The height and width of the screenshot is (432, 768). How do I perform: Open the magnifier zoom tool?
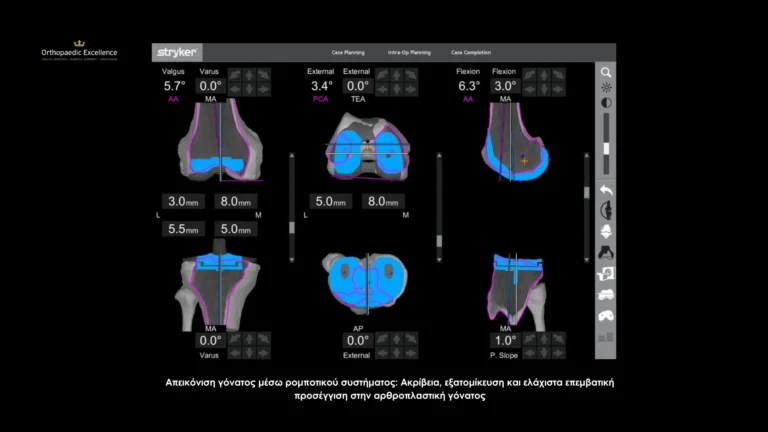pyautogui.click(x=606, y=73)
